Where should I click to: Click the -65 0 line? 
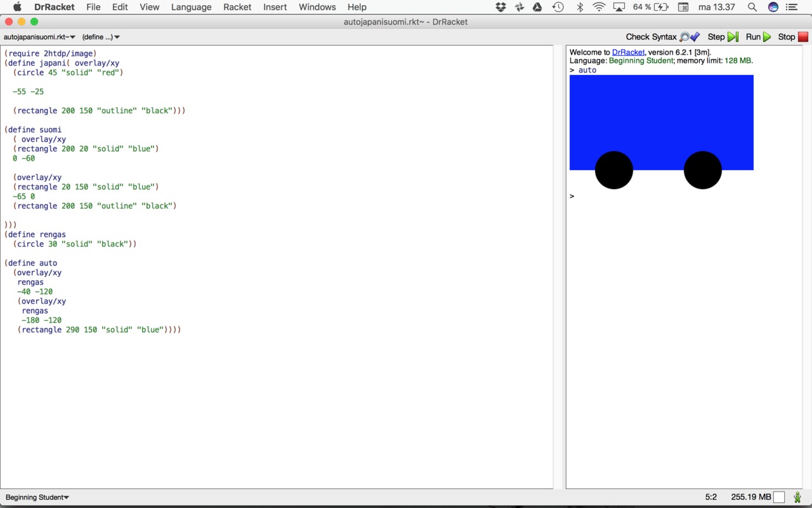[23, 196]
